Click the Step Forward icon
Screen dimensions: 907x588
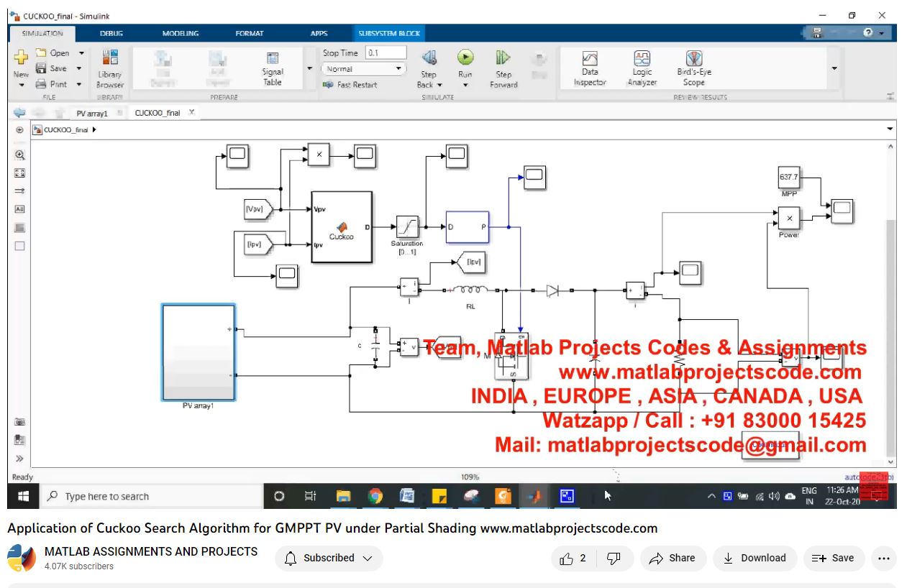(503, 58)
